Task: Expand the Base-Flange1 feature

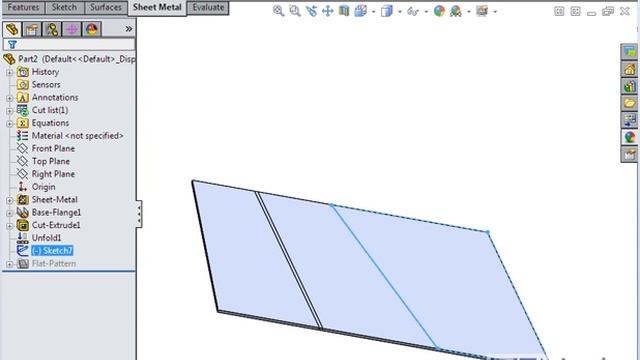Action: point(9,213)
